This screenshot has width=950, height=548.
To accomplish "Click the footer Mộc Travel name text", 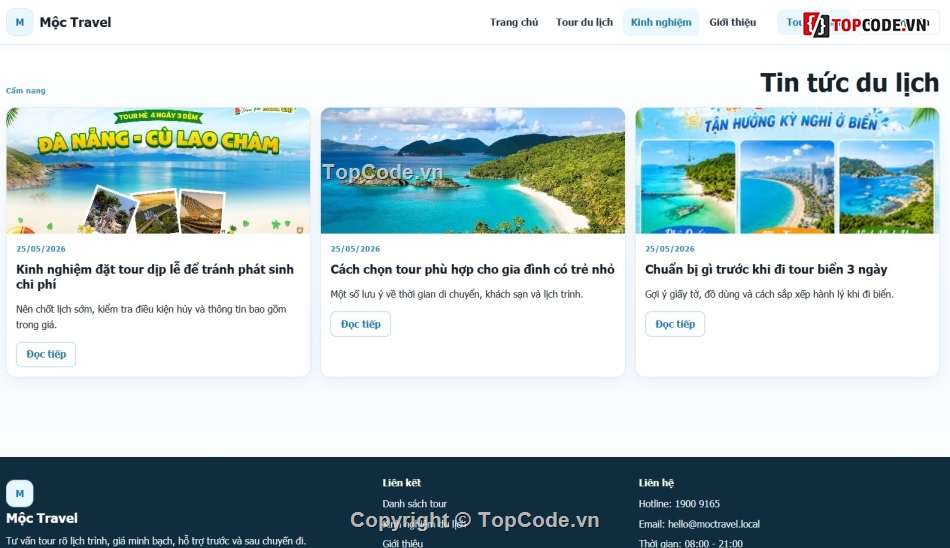I will tap(42, 518).
